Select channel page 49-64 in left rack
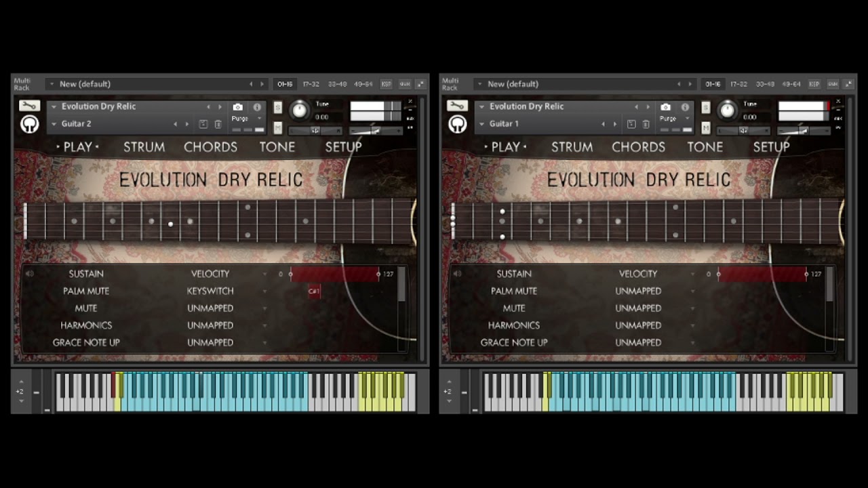This screenshot has width=868, height=488. click(x=363, y=84)
